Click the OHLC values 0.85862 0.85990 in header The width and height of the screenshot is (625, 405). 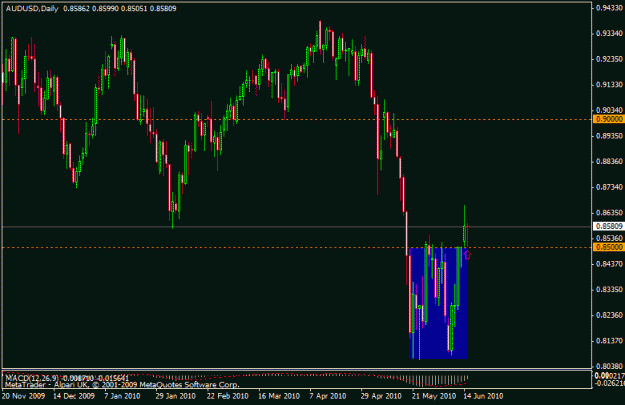pos(91,8)
